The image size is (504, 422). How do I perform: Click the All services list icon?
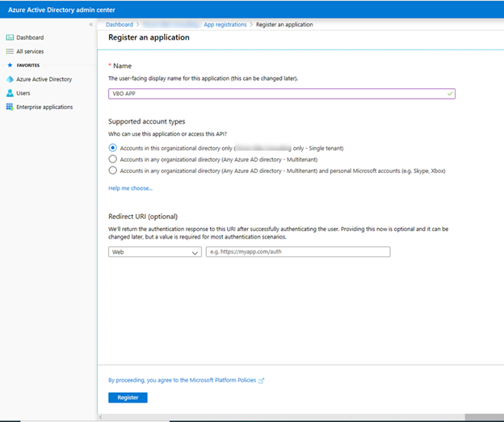pos(10,52)
